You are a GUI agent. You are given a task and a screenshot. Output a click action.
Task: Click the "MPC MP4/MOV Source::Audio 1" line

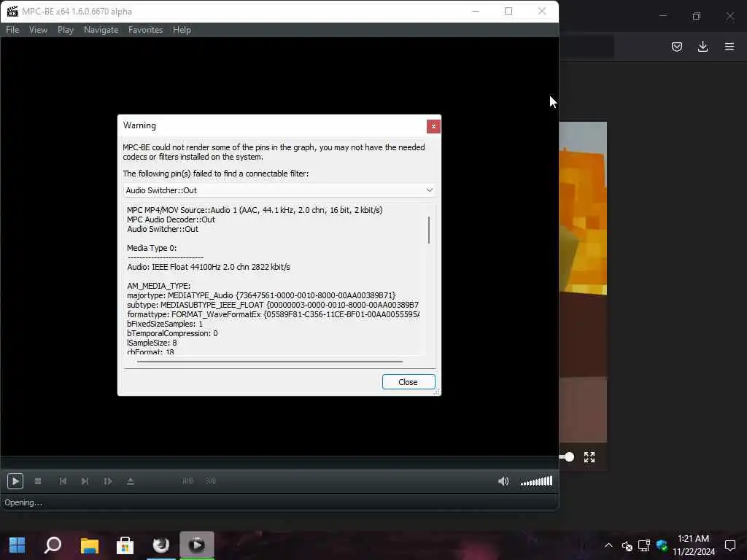pos(255,210)
